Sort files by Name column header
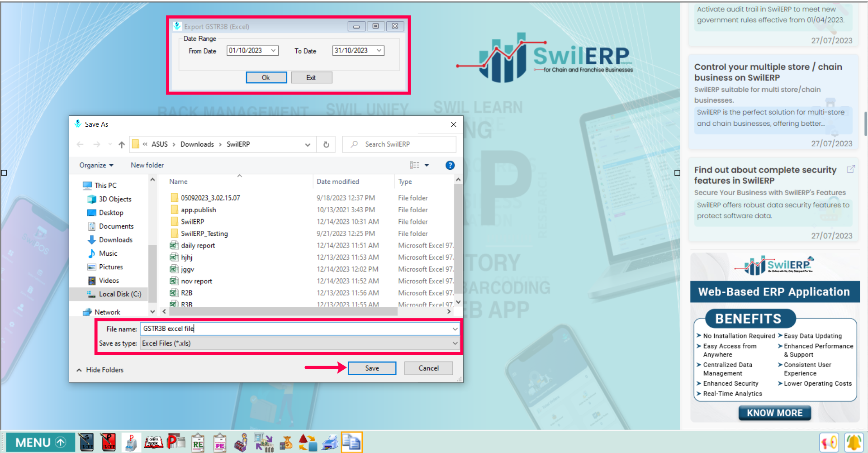The width and height of the screenshot is (868, 453). (x=178, y=181)
